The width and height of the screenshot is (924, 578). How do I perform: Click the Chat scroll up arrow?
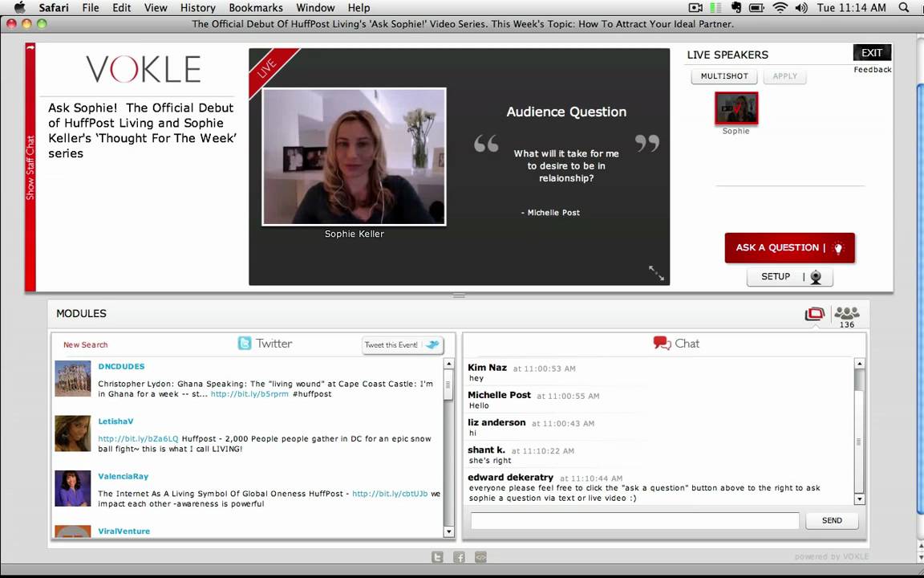(x=859, y=364)
